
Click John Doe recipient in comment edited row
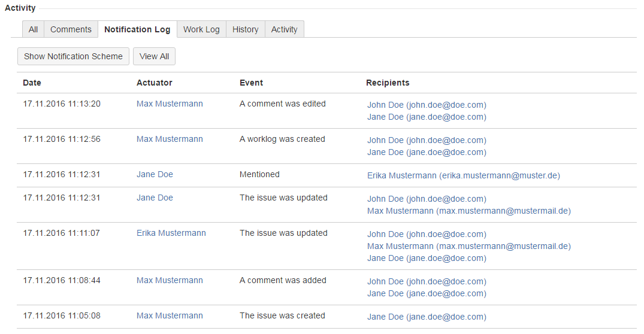click(x=427, y=105)
